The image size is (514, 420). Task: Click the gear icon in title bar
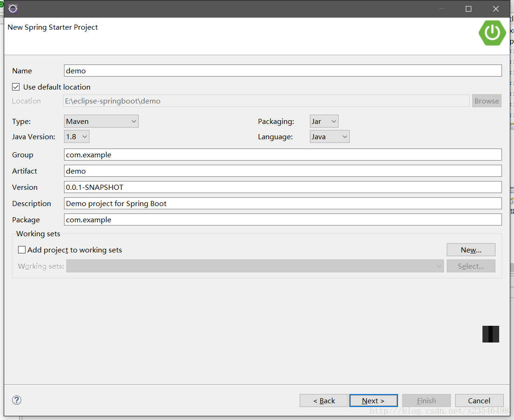coord(13,8)
